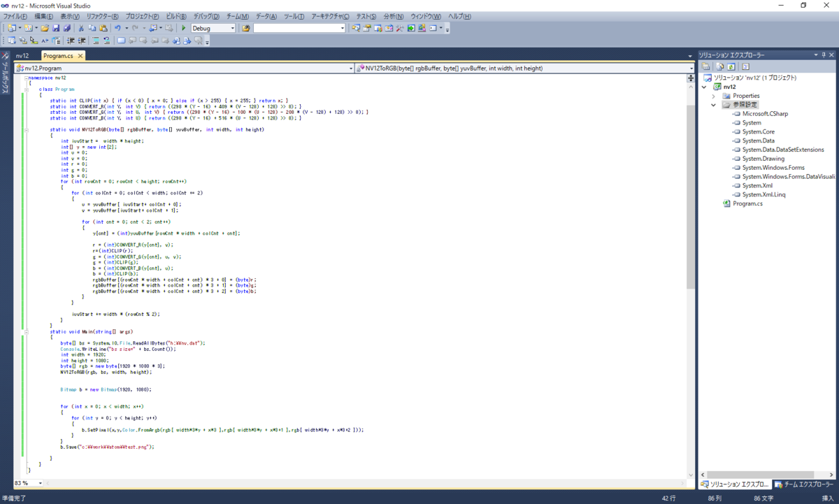Click the Comment Out selection icon

pyautogui.click(x=96, y=40)
